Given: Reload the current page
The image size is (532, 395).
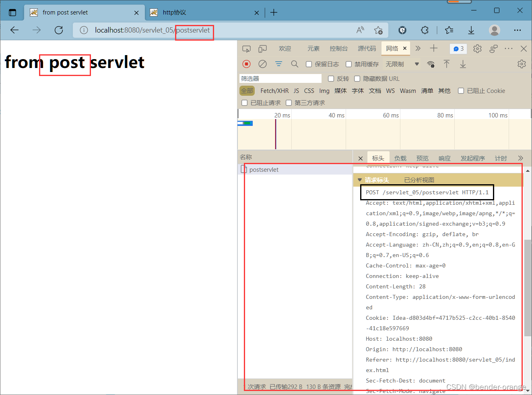Looking at the screenshot, I should coord(59,30).
